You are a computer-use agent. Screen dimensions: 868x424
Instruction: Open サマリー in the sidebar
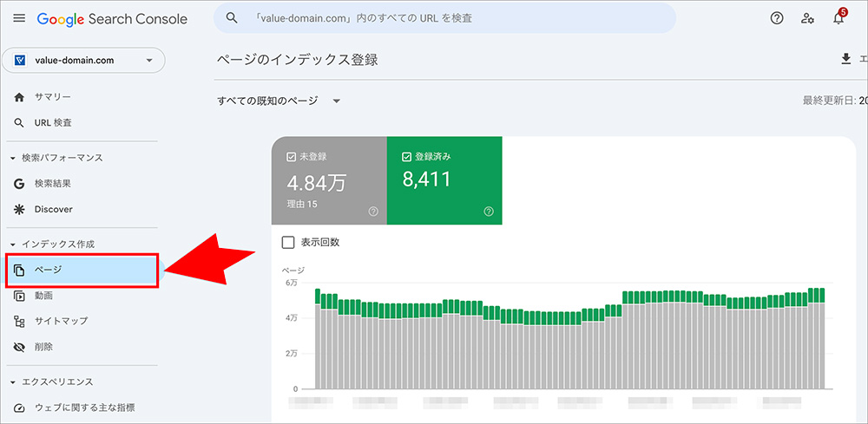[52, 97]
